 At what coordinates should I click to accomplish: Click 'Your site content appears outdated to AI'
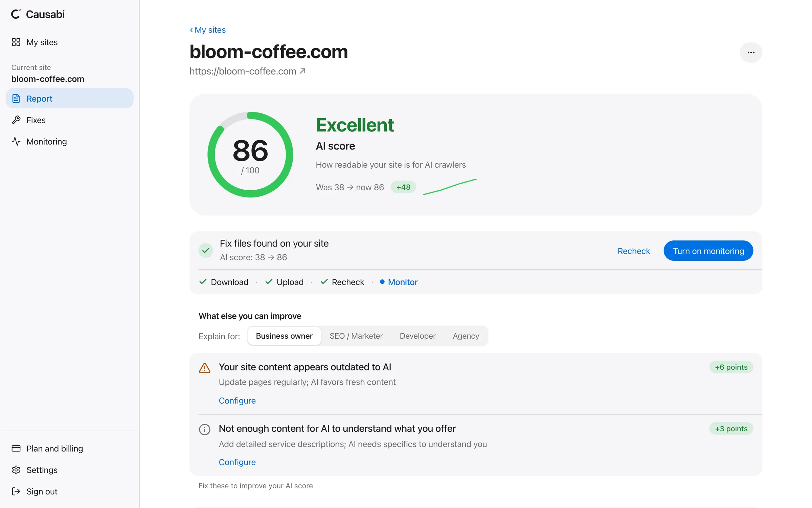pos(305,367)
